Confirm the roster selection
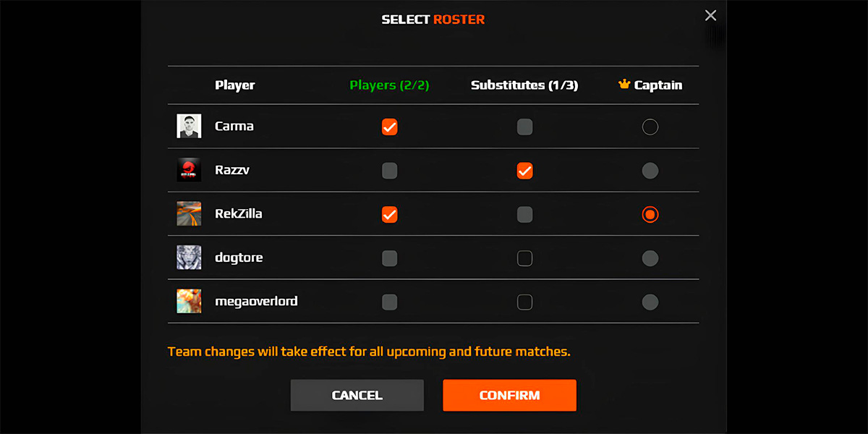Viewport: 868px width, 434px height. click(x=509, y=395)
